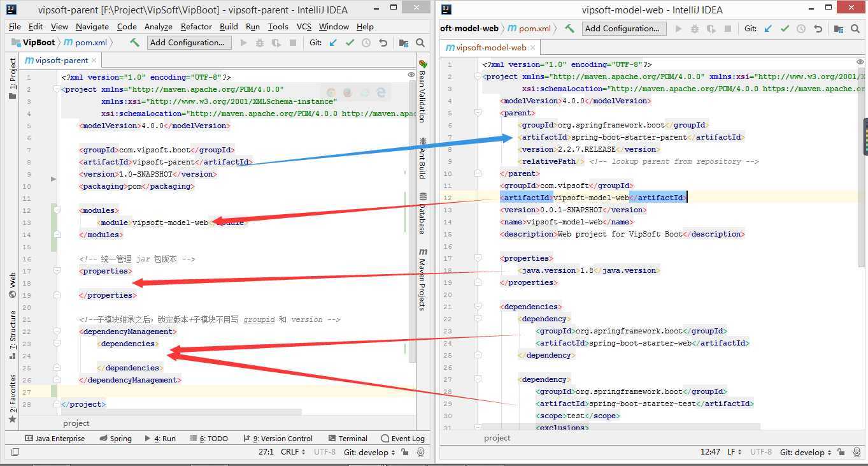Open Git develop branch dropdown in vipsoft-model-web window

pos(806,452)
